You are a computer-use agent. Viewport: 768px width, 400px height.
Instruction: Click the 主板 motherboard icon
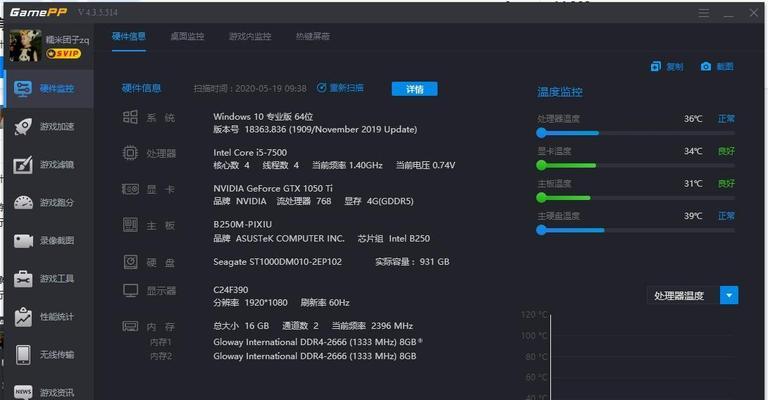point(130,225)
